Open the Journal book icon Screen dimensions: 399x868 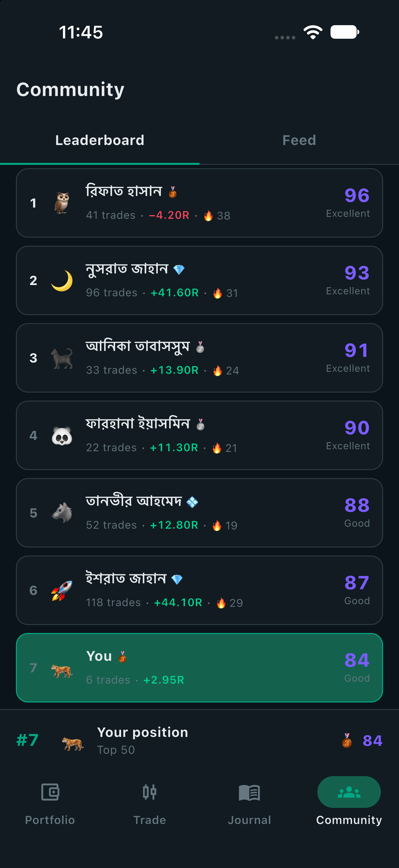click(x=249, y=792)
